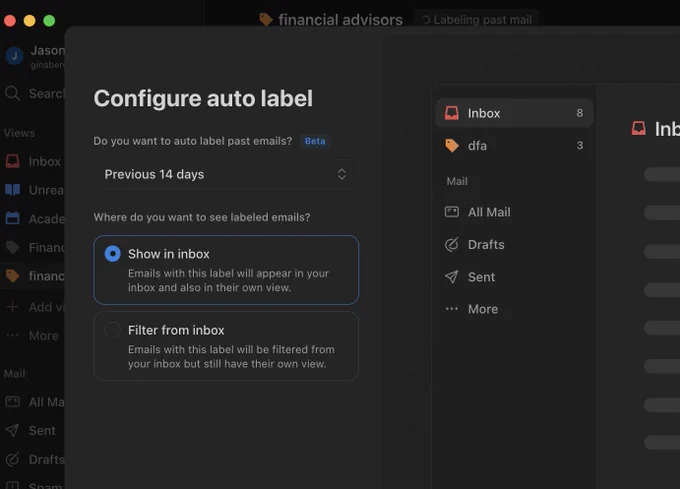The width and height of the screenshot is (680, 489).
Task: Open Sent in the preview panel
Action: pos(514,277)
